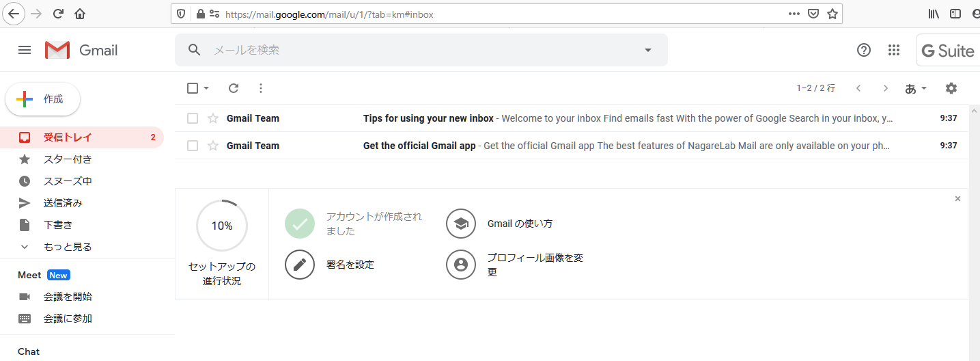Click the Gmail logo
Viewport: 980px width, 361px height.
(81, 50)
